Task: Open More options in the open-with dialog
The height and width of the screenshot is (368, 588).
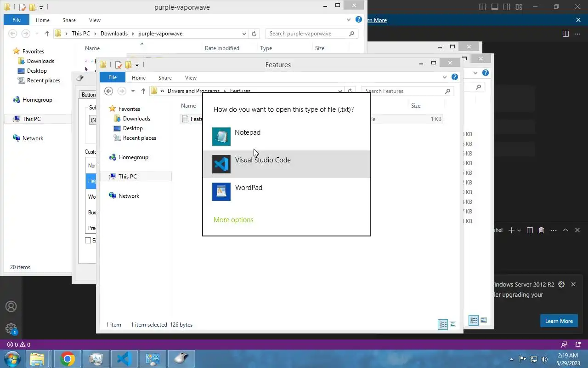Action: (x=233, y=220)
